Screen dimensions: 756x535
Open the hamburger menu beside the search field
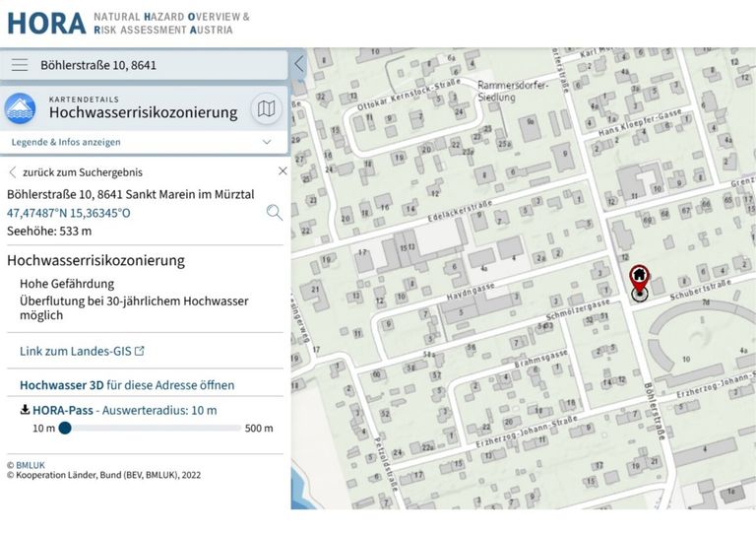pos(20,65)
